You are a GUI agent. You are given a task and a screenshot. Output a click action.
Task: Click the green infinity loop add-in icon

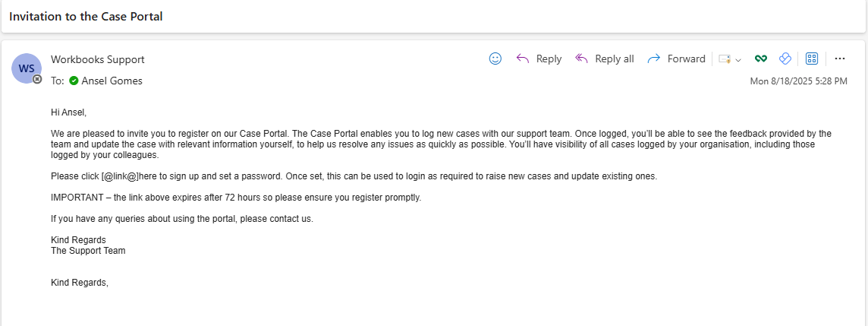pos(761,59)
